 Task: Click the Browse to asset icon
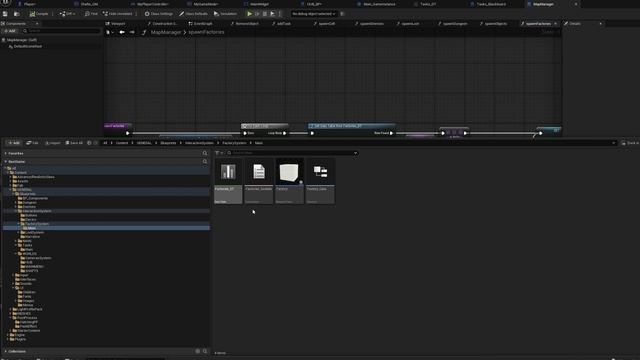[17, 14]
